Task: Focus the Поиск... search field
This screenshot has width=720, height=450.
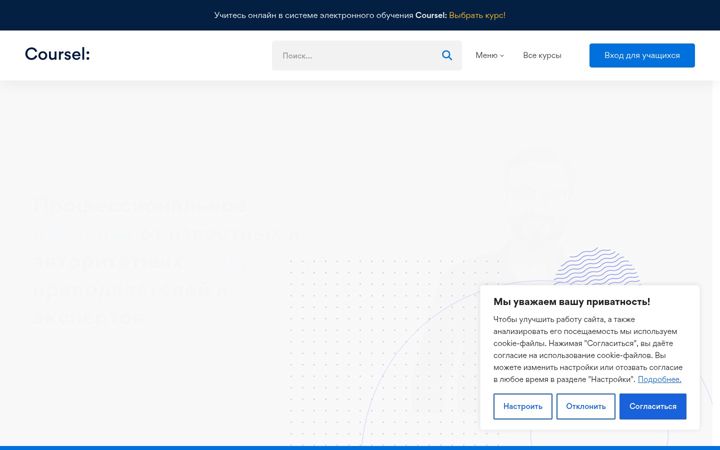Action: (x=366, y=56)
